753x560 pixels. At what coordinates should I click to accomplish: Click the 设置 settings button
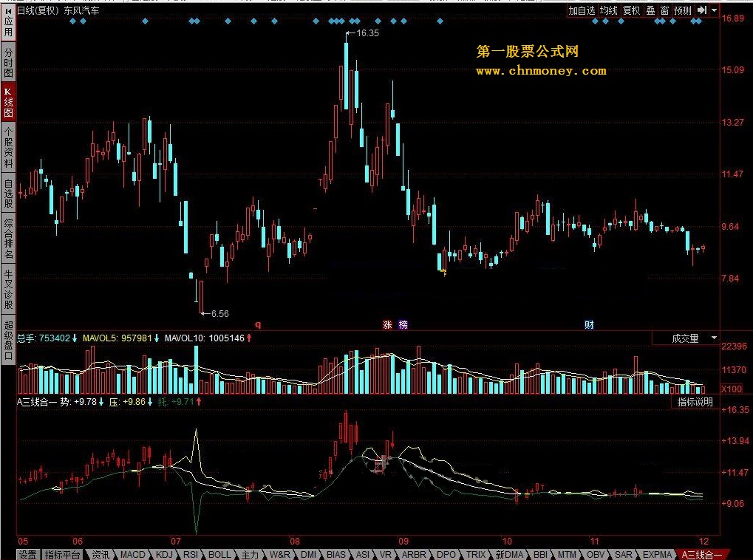(27, 555)
